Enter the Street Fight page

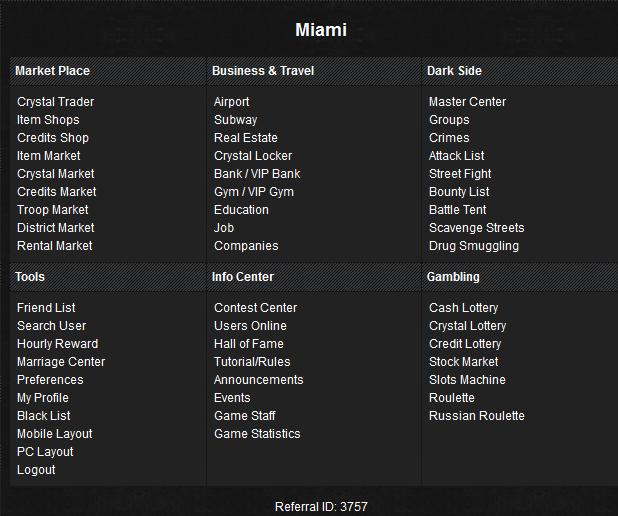tap(460, 174)
